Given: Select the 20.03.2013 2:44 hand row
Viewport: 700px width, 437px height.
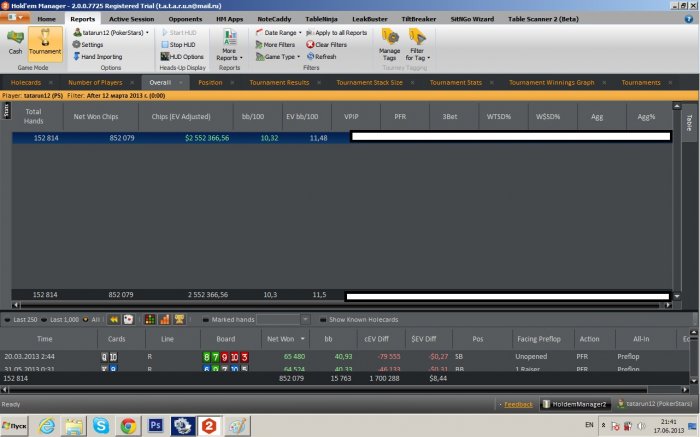Looking at the screenshot, I should (344, 357).
